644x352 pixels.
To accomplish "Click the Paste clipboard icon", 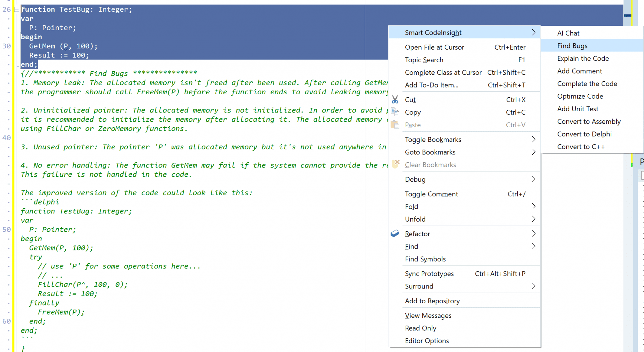I will pos(395,125).
